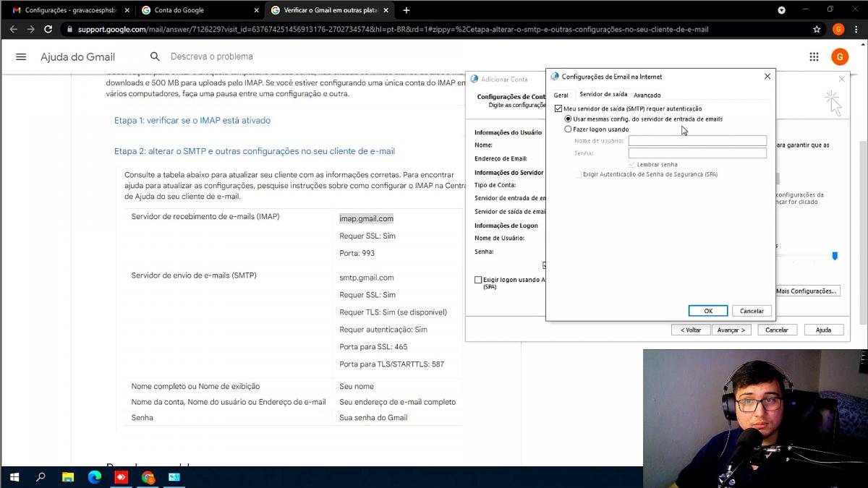Open File Explorer from the taskbar
Viewport: 868px width, 488px height.
point(67,477)
